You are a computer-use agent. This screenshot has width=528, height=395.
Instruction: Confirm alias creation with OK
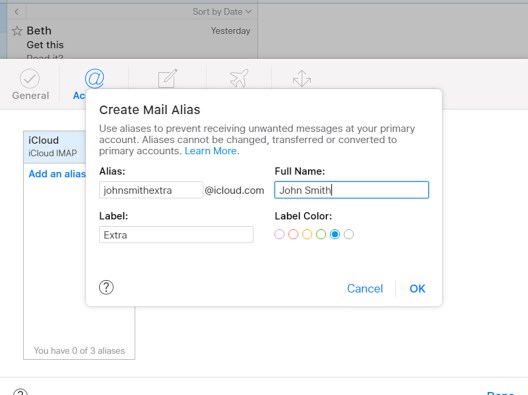pos(417,289)
